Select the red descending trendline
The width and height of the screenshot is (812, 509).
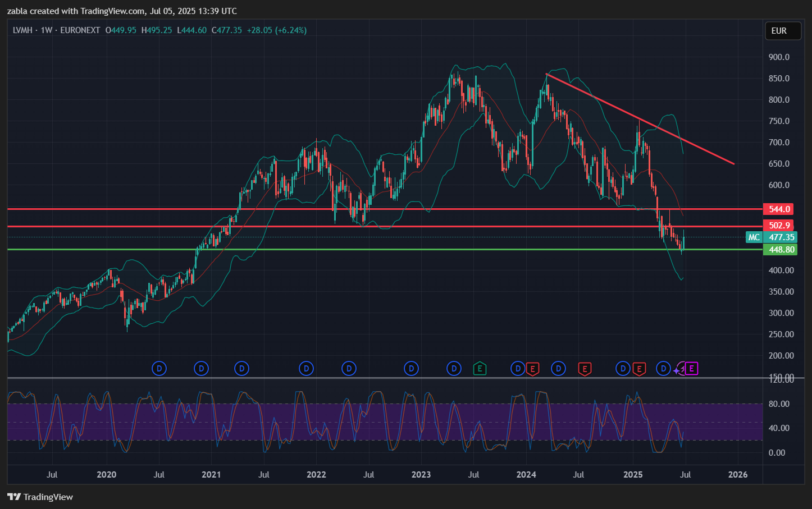pyautogui.click(x=640, y=118)
